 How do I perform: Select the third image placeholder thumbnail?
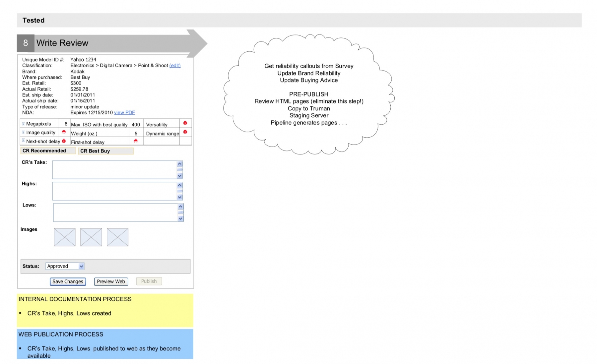(x=117, y=237)
